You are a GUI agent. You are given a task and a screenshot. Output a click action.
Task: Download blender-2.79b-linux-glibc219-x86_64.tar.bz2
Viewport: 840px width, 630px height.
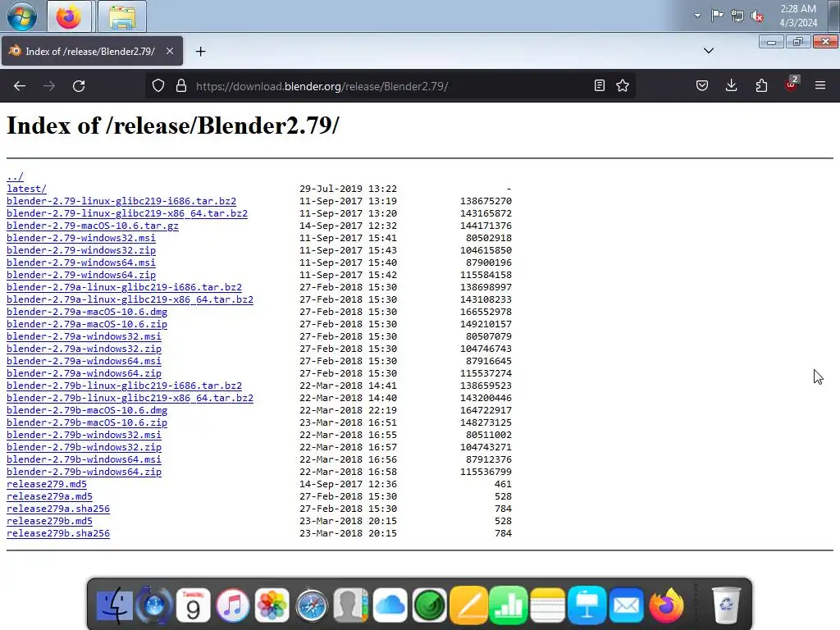click(x=130, y=398)
